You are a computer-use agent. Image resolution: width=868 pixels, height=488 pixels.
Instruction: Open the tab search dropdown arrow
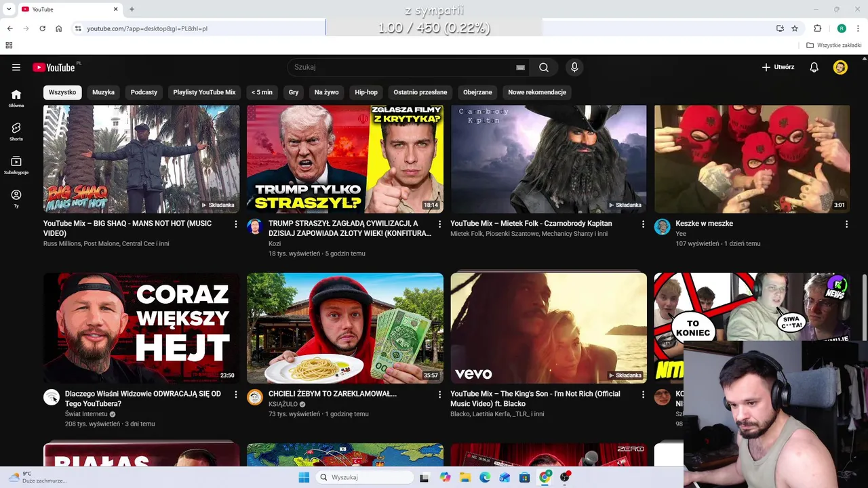pyautogui.click(x=9, y=9)
